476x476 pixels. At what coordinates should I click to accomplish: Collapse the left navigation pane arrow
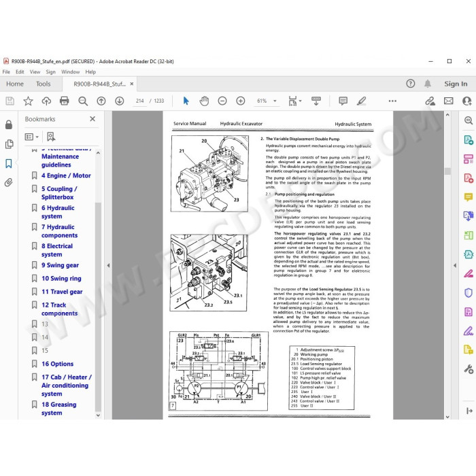108,265
